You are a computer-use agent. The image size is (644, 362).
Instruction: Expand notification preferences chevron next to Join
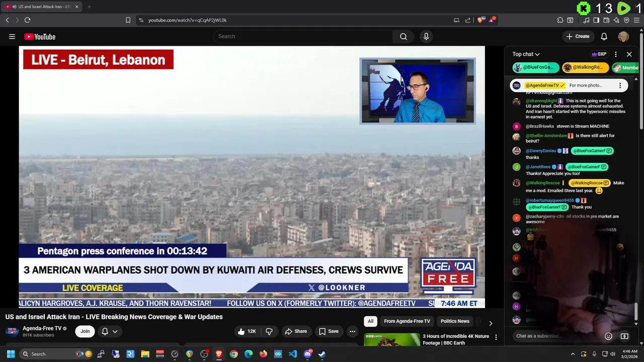click(115, 331)
